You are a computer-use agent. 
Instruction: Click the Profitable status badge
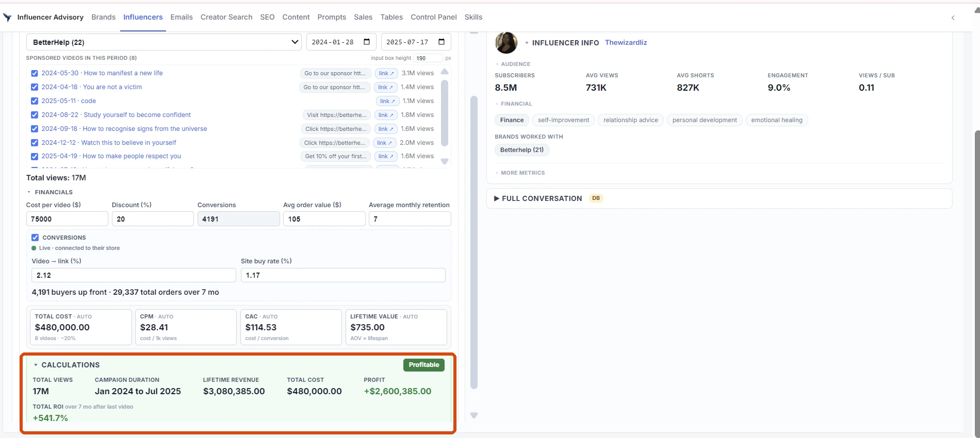click(424, 365)
